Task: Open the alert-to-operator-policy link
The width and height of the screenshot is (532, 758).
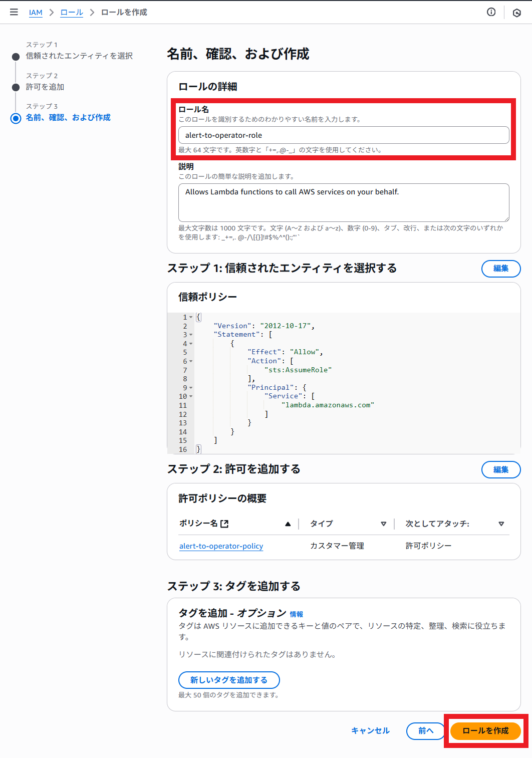Action: [x=221, y=546]
